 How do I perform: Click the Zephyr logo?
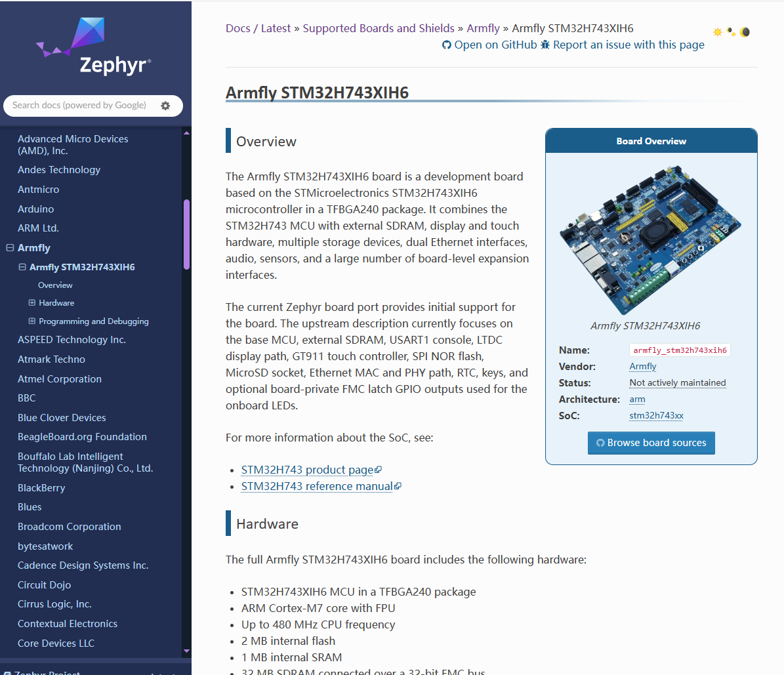click(94, 46)
